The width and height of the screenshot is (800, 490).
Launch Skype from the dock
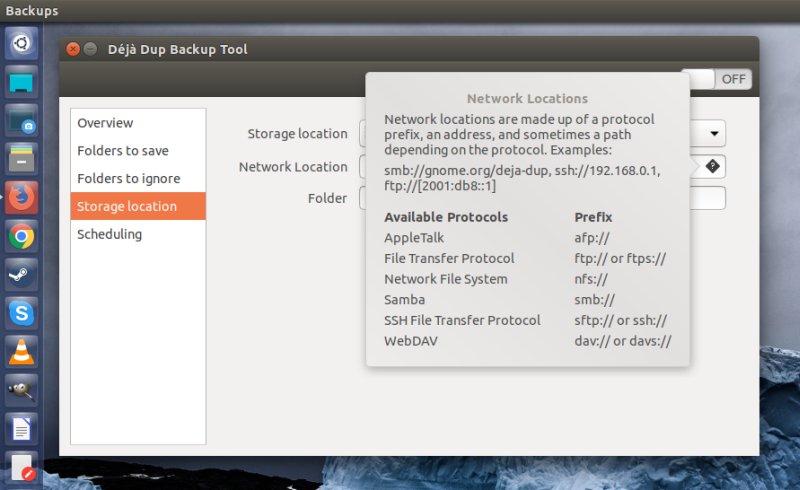tap(22, 313)
